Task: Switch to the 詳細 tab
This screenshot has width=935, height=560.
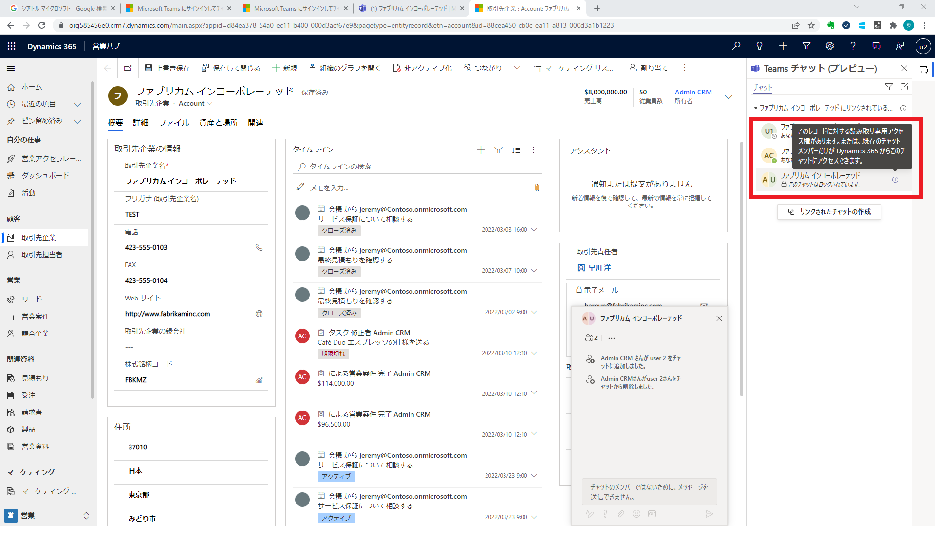Action: (140, 123)
